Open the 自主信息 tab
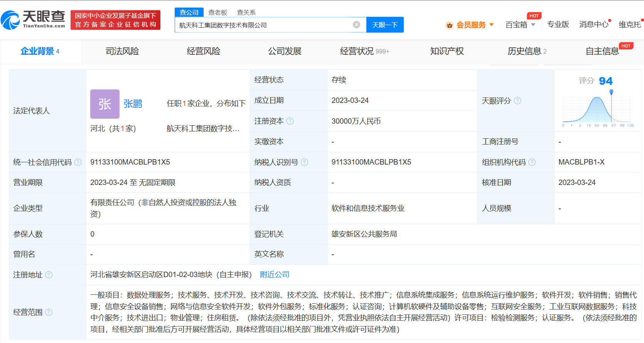The height and width of the screenshot is (343, 644). tap(602, 51)
